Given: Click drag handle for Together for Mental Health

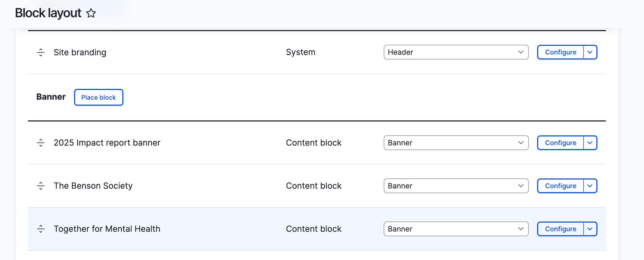Looking at the screenshot, I should 41,229.
